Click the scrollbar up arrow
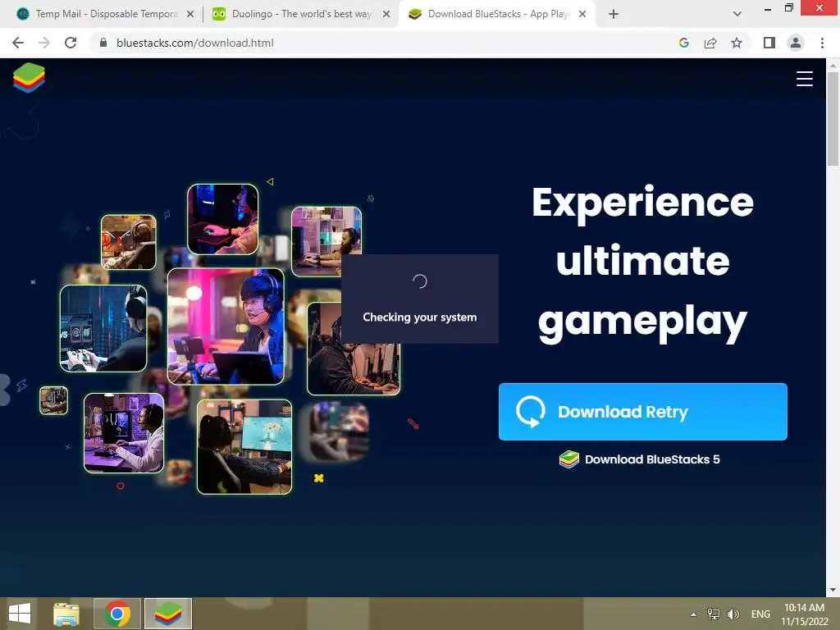This screenshot has height=630, width=840. [x=833, y=66]
